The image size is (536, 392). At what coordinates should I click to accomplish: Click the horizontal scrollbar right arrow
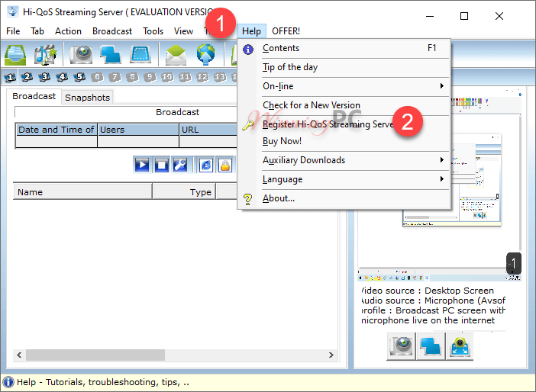tap(331, 355)
